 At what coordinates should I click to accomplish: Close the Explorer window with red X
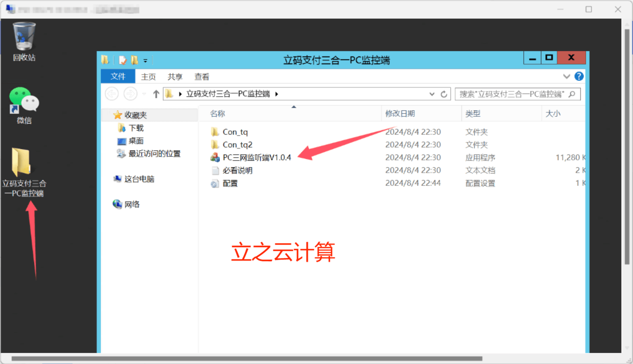[571, 58]
